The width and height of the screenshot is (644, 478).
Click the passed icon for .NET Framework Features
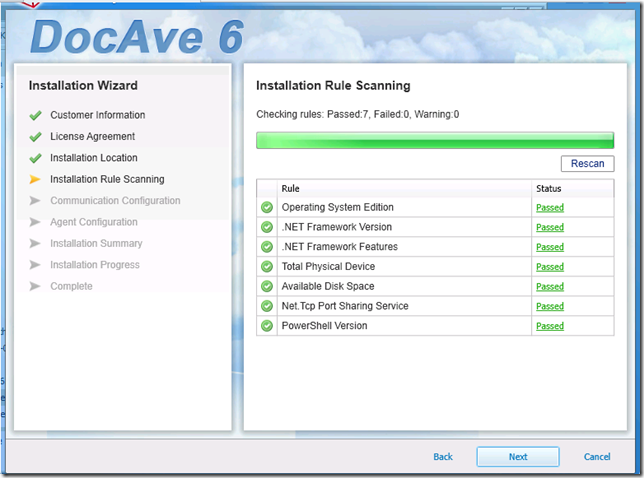267,247
